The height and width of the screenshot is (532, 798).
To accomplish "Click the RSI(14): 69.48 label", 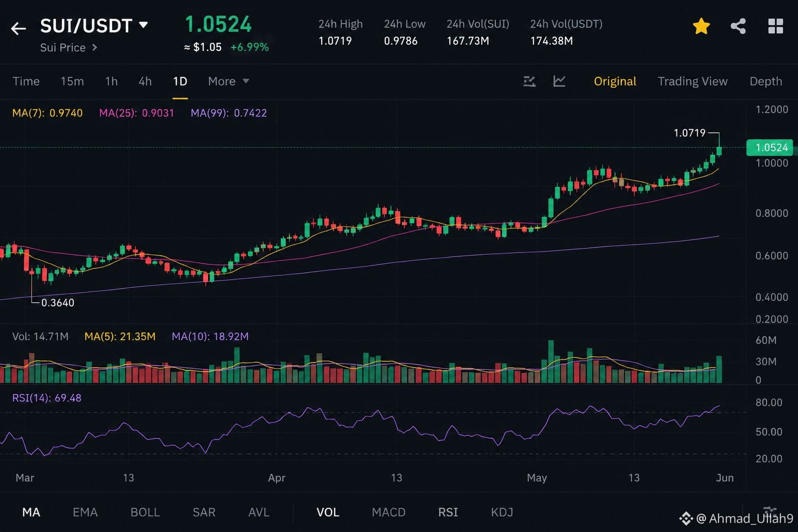I will [47, 398].
